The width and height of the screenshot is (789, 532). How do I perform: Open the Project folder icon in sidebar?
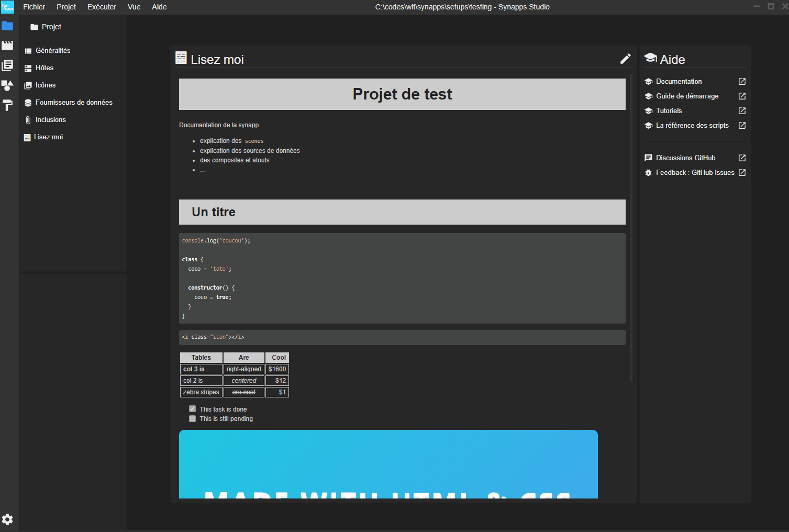click(x=7, y=26)
